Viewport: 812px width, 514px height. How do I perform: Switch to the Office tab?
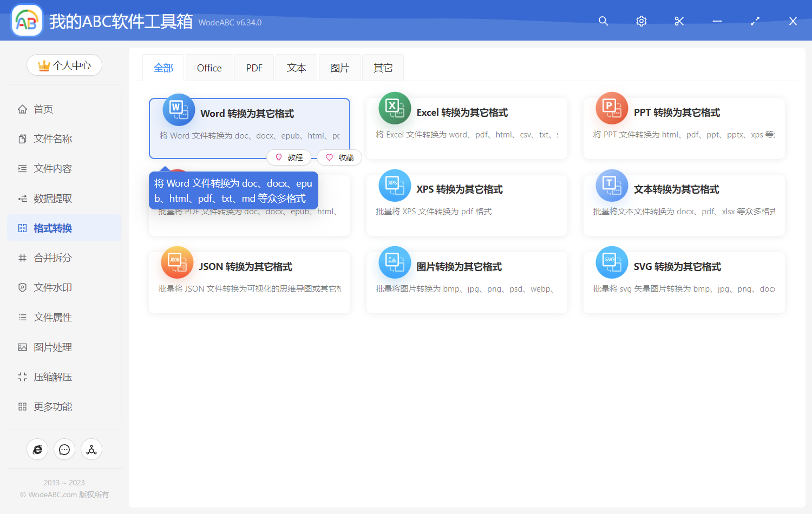(209, 67)
